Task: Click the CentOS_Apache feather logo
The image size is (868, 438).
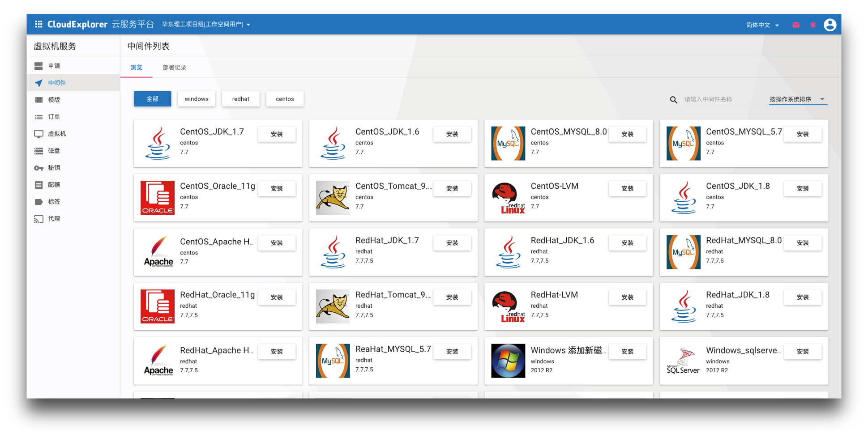Action: tap(158, 252)
